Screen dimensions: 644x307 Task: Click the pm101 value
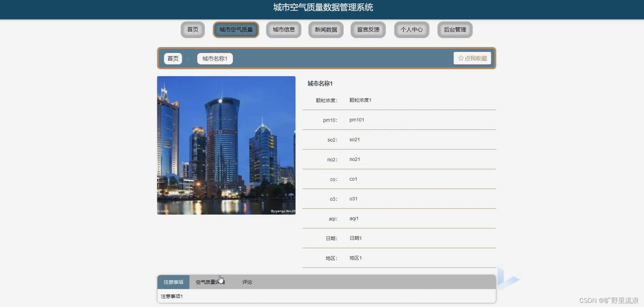pyautogui.click(x=357, y=120)
